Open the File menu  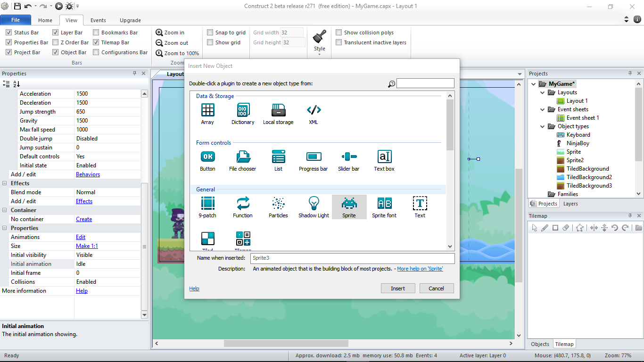coord(16,20)
